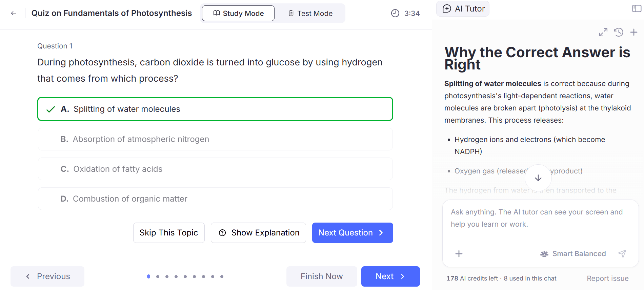Click the back arrow icon beside quiz title
The image size is (644, 290).
point(14,13)
